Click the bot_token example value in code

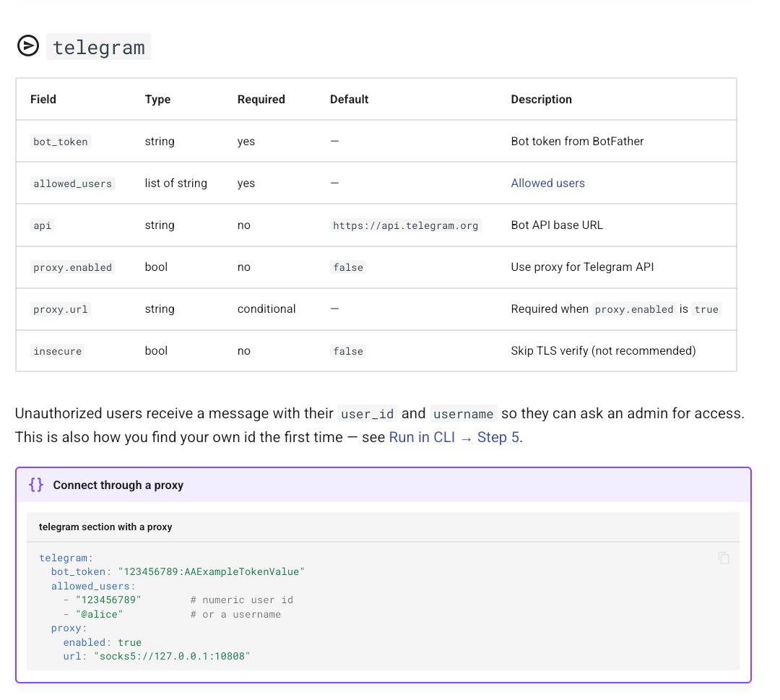[211, 571]
